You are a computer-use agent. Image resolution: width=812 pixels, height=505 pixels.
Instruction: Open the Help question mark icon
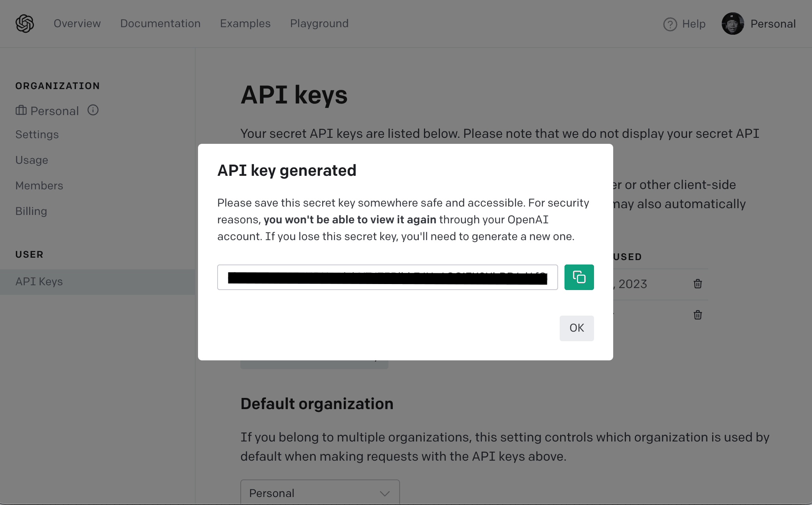coord(670,24)
